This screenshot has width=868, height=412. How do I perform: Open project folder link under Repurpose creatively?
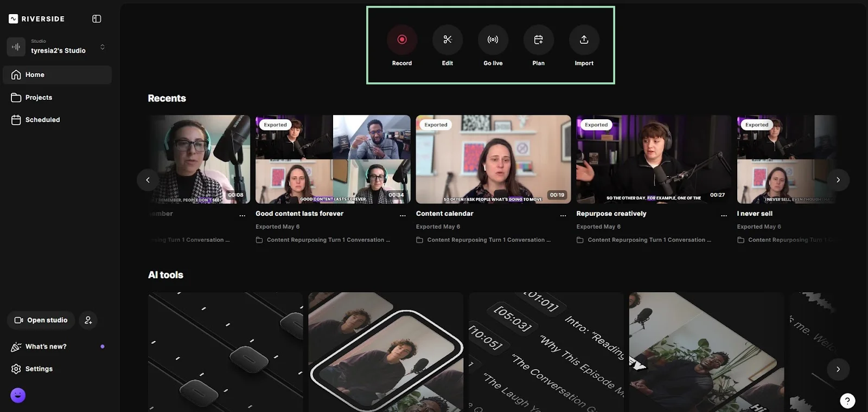644,240
